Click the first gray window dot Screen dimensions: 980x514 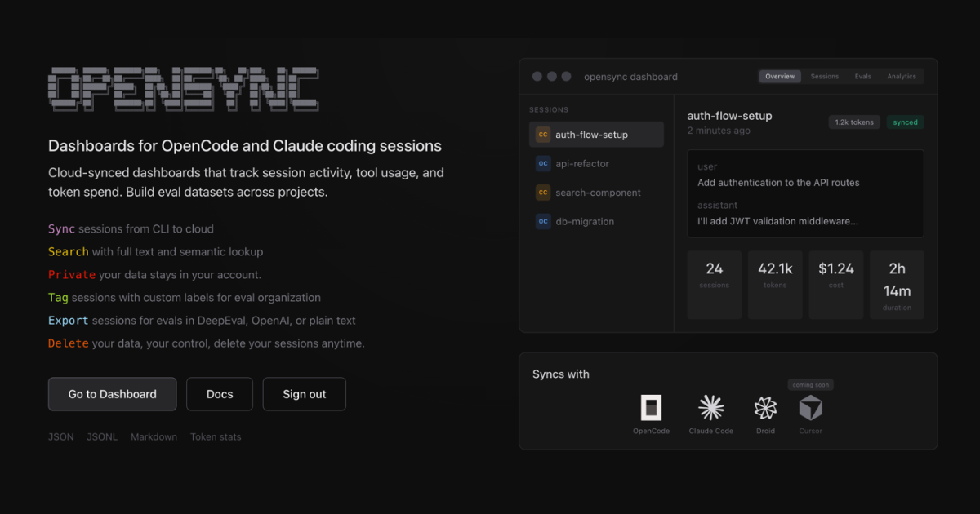pos(537,77)
